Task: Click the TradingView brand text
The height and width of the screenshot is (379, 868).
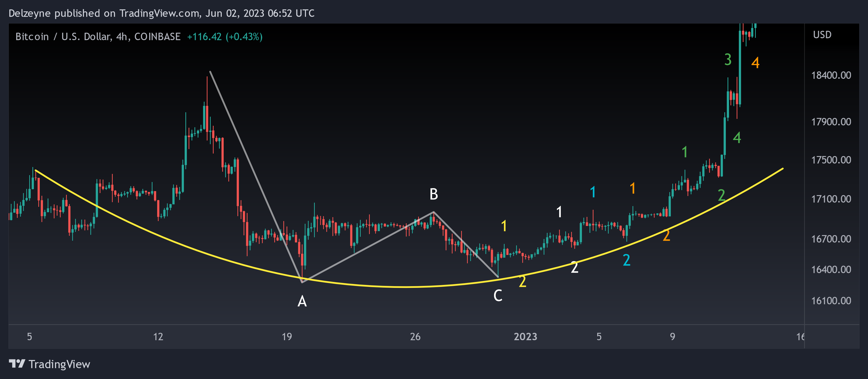Action: 59,364
